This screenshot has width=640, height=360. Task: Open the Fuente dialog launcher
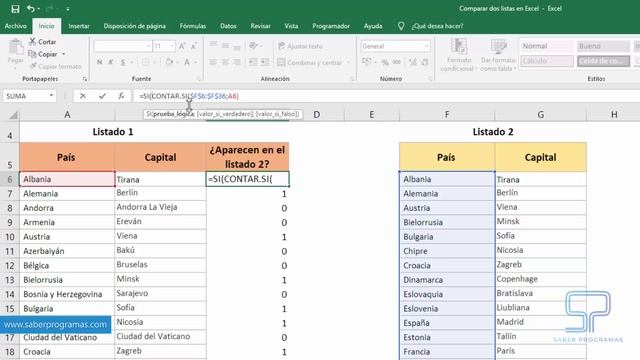click(199, 79)
